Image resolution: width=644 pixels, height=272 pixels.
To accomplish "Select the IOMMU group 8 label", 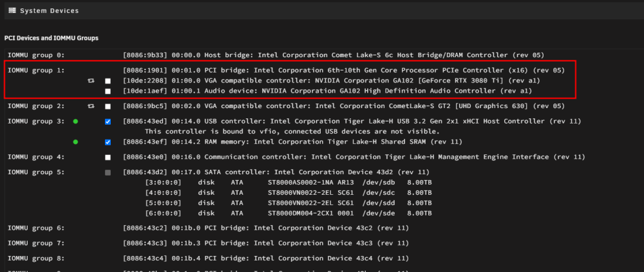I will click(36, 258).
